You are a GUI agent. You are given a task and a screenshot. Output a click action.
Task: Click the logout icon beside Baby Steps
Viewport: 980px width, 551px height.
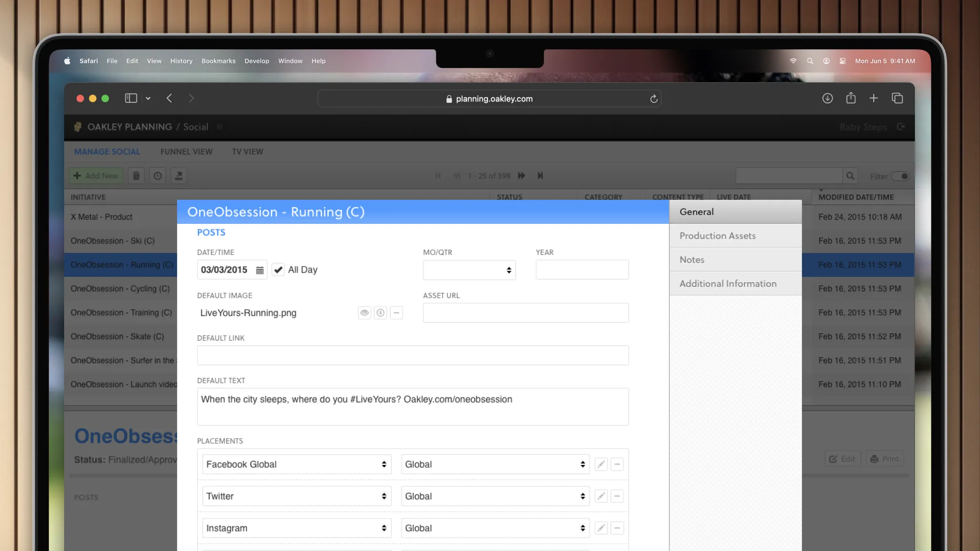[901, 127]
